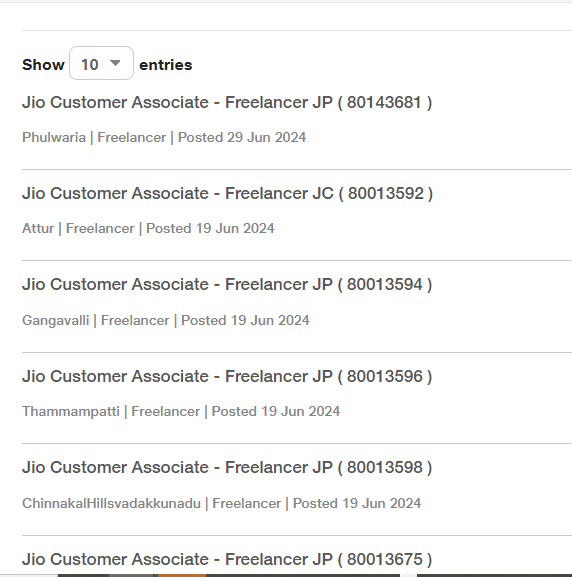Click Freelancer label in the Phulwaria row
This screenshot has width=572, height=577.
[132, 137]
